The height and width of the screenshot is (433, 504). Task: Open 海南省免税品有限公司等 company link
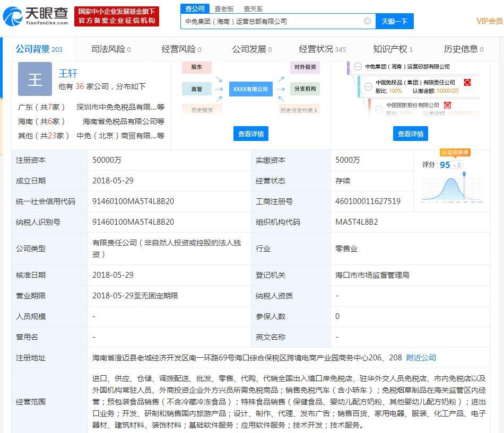(x=124, y=121)
